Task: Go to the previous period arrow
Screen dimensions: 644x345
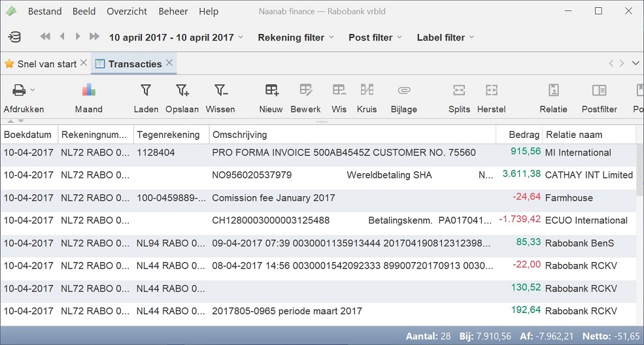Action: (x=62, y=37)
